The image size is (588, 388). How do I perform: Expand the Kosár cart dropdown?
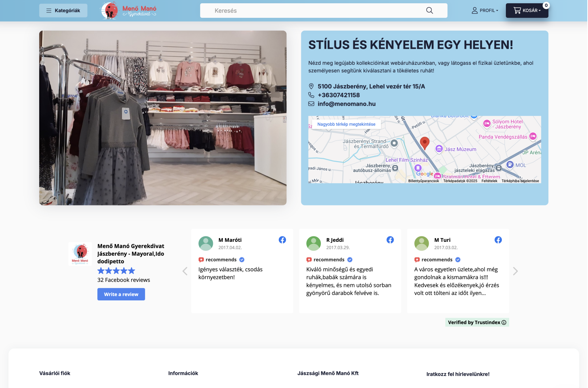[527, 11]
